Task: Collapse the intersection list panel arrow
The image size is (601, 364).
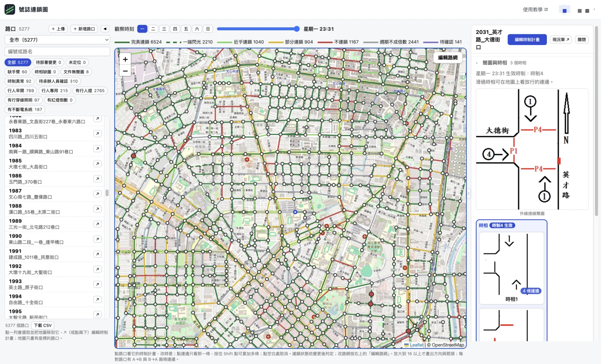Action: click(105, 29)
